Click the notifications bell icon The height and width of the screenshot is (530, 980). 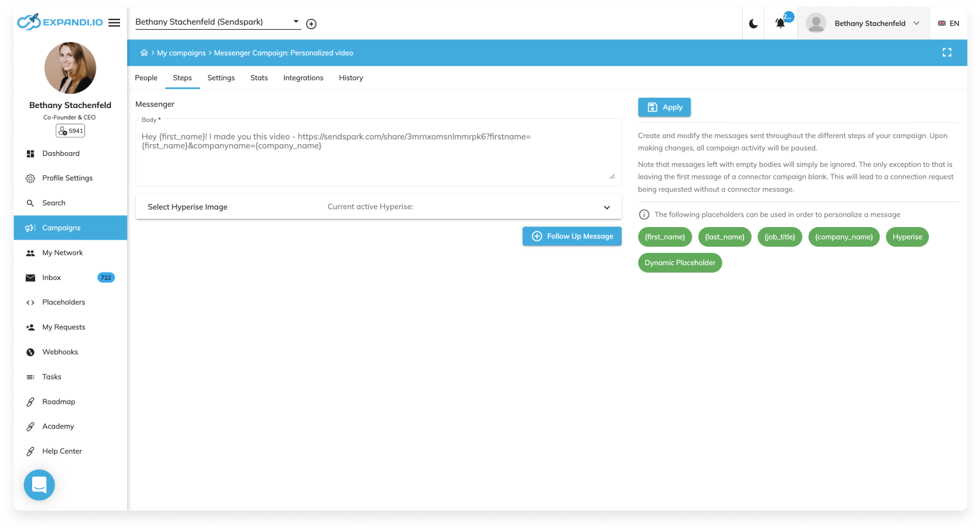(x=780, y=23)
